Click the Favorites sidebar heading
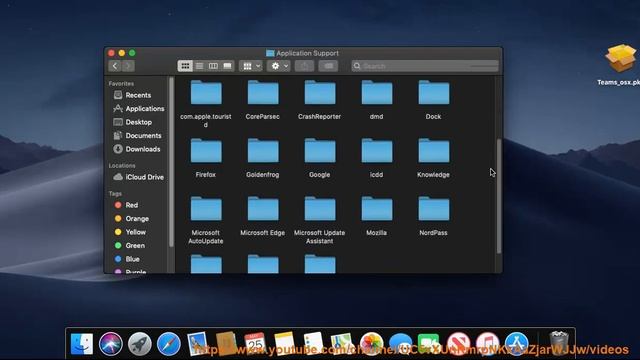The height and width of the screenshot is (360, 640). pyautogui.click(x=121, y=83)
